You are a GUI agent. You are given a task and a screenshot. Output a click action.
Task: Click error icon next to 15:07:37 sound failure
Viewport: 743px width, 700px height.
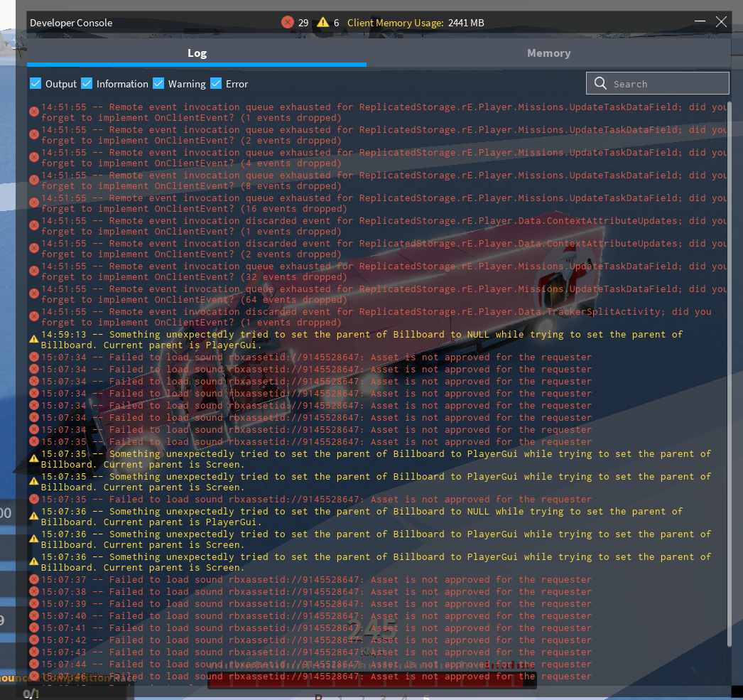click(33, 580)
